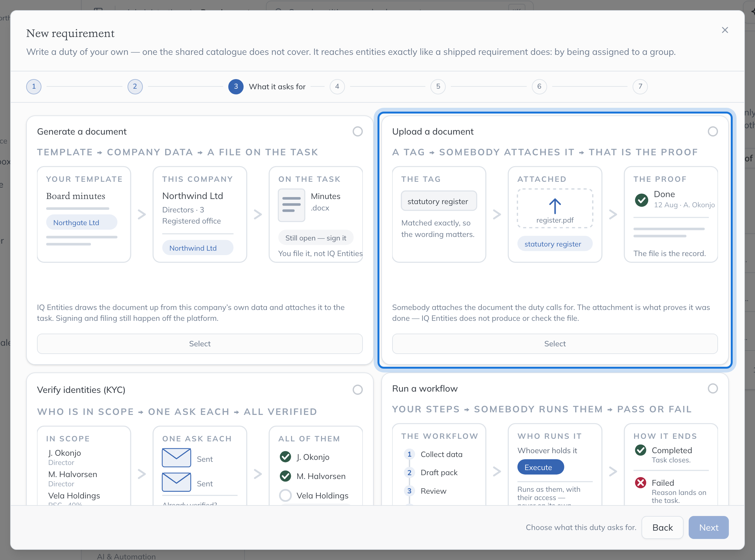This screenshot has height=560, width=755.
Task: Click workflow step 3 Review
Action: click(426, 491)
